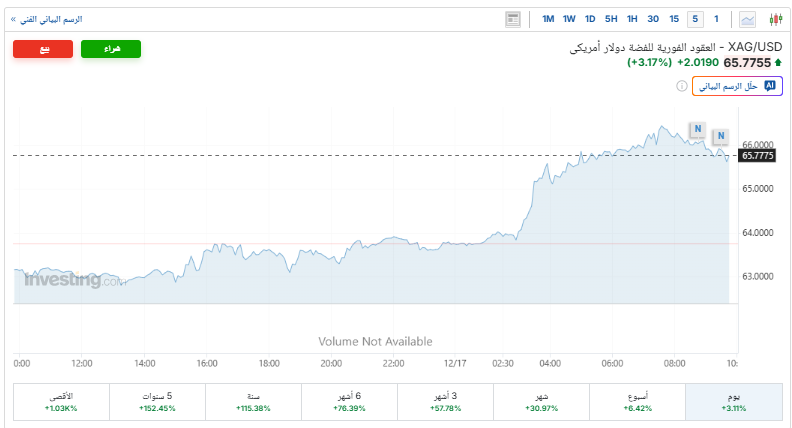This screenshot has height=428, width=792.
Task: Switch to candlestick chart type
Action: click(x=775, y=19)
